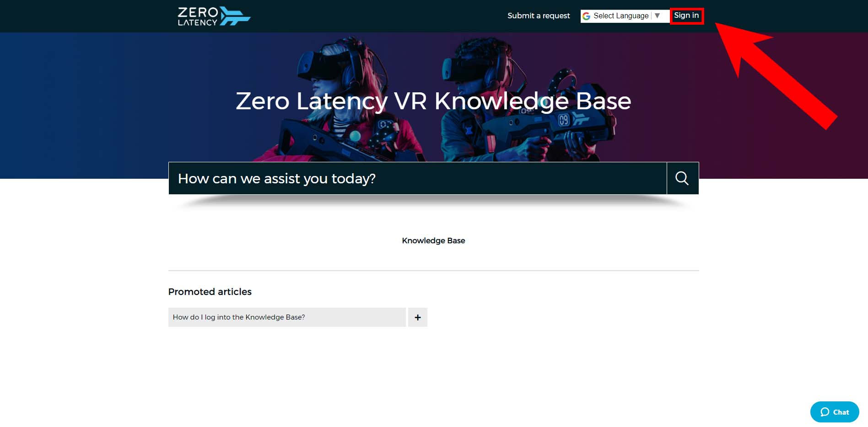
Task: Click the Promoted articles heading
Action: click(x=210, y=292)
